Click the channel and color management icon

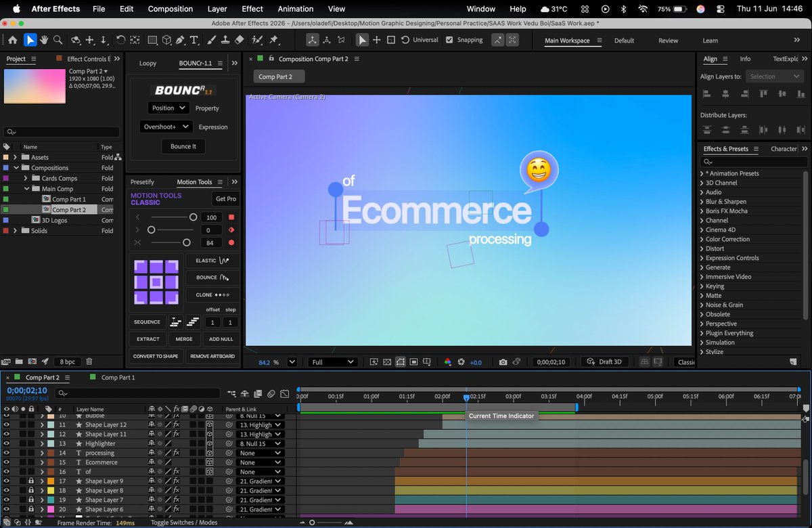tap(447, 362)
